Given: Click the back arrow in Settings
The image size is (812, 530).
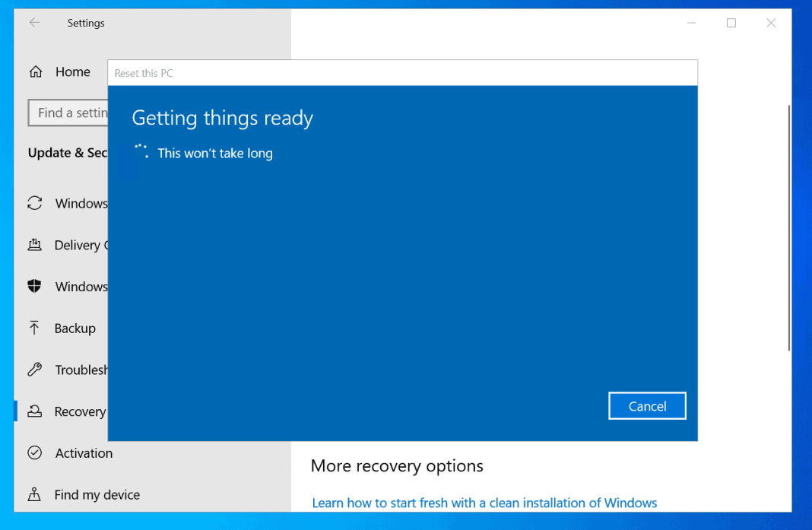Looking at the screenshot, I should coord(35,23).
